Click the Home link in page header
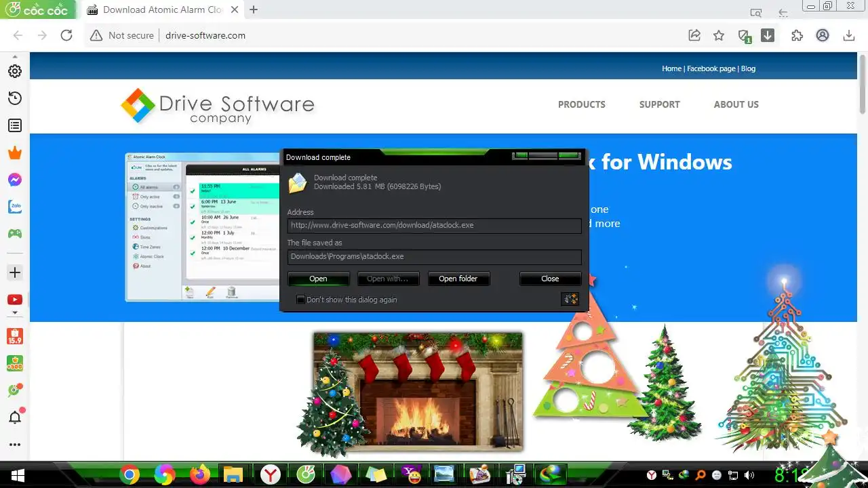Image resolution: width=868 pixels, height=488 pixels. pos(671,68)
